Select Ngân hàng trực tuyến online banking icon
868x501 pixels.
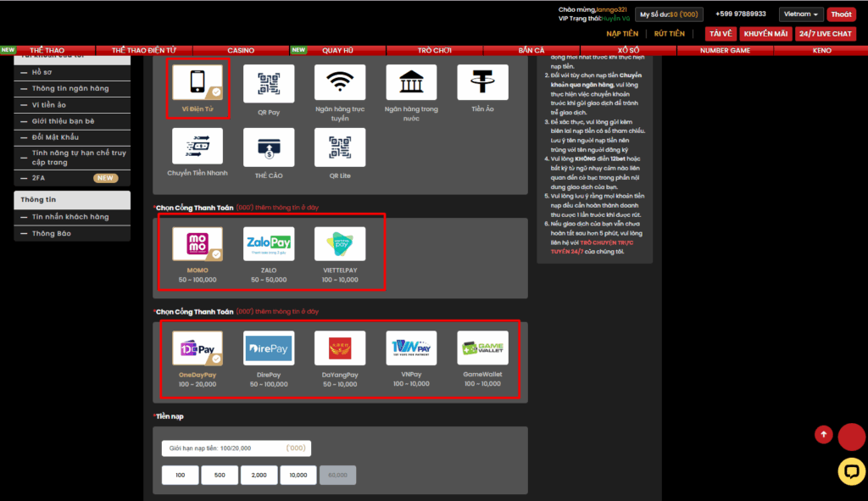[340, 82]
